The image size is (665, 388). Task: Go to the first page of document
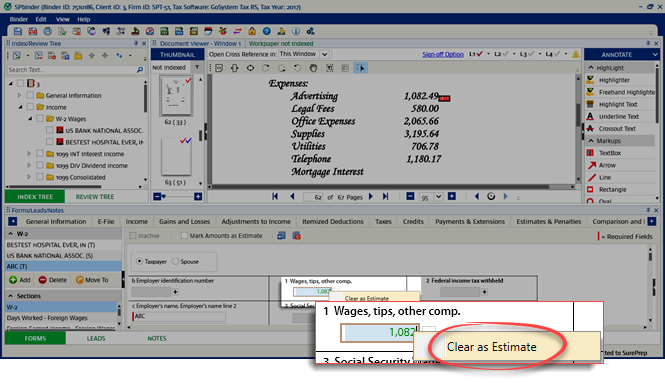pos(275,196)
